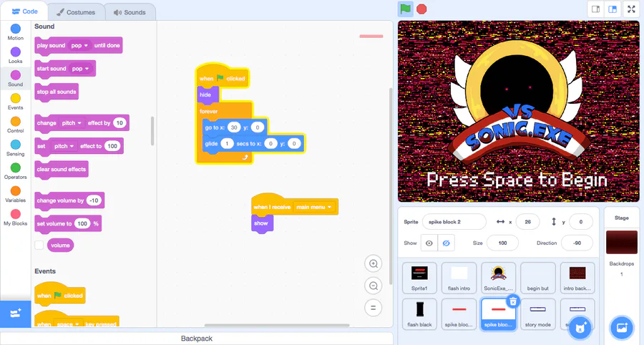This screenshot has width=644, height=345.
Task: Select the story mode sprite thumbnail
Action: (537, 314)
